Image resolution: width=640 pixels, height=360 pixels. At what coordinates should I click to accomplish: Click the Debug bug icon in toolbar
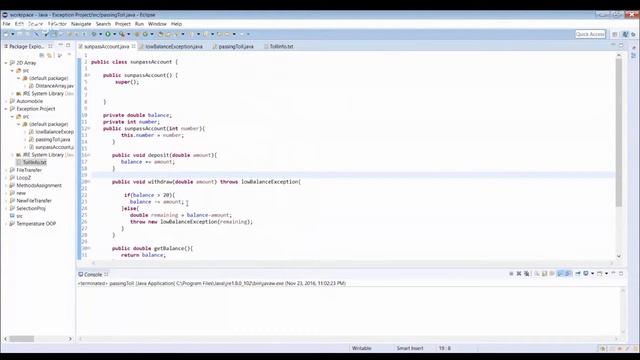[x=94, y=34]
